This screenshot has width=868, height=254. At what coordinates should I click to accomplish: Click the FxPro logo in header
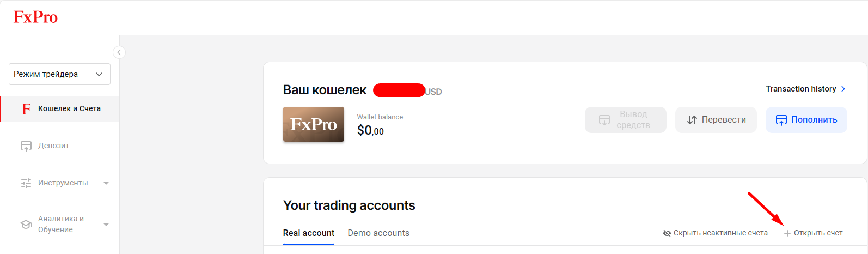(x=35, y=17)
